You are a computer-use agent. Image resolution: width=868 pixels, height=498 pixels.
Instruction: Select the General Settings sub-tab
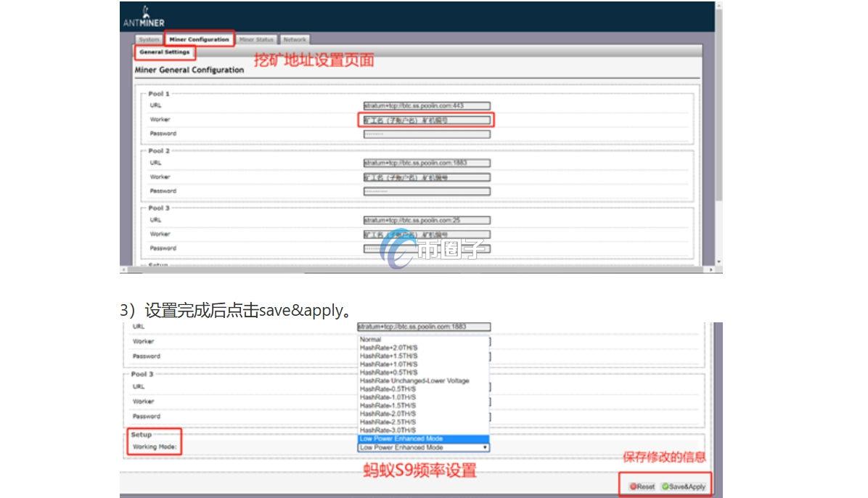165,52
